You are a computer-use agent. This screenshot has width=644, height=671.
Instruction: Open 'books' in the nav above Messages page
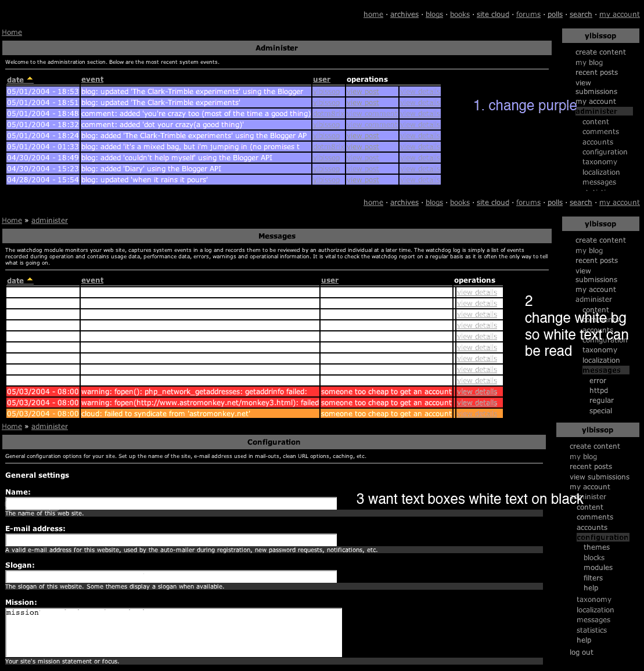[460, 203]
